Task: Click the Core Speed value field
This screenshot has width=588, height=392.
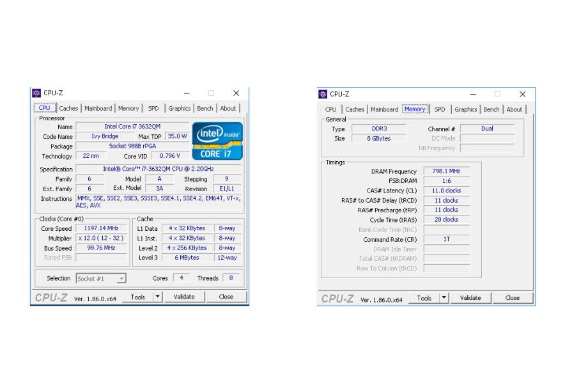Action: point(100,228)
